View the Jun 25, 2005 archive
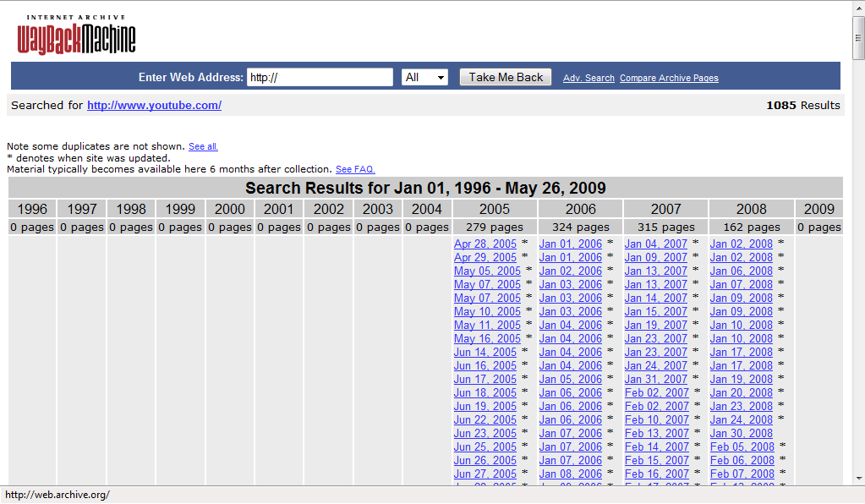This screenshot has height=504, width=865. click(485, 446)
